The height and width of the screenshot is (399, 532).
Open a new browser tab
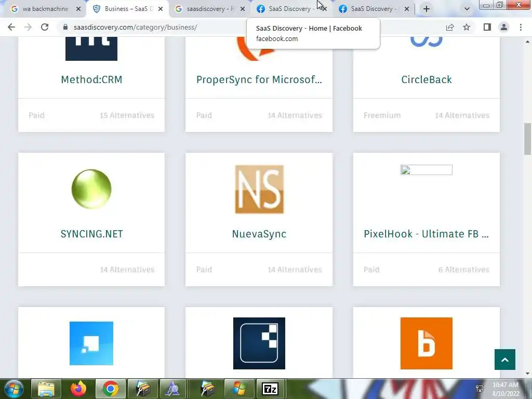pos(427,9)
